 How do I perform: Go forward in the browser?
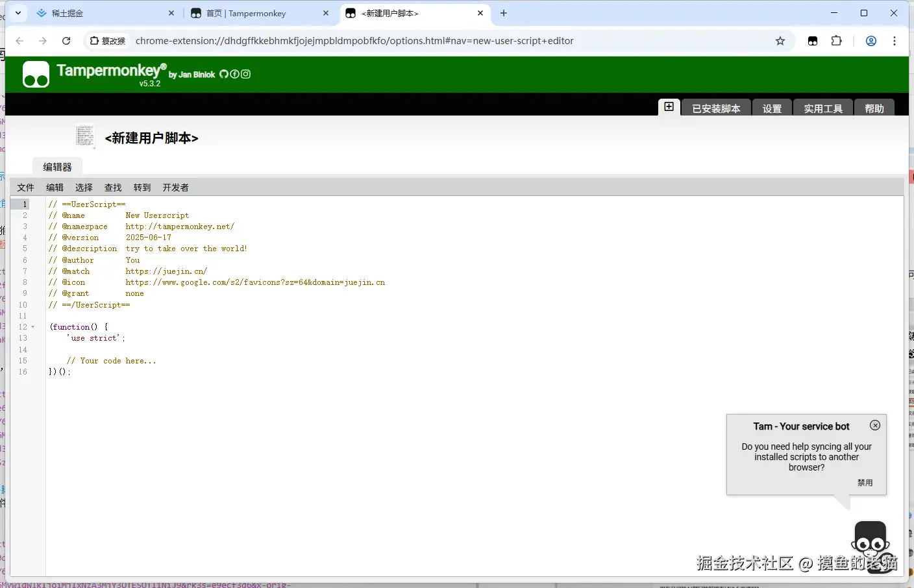click(x=43, y=41)
